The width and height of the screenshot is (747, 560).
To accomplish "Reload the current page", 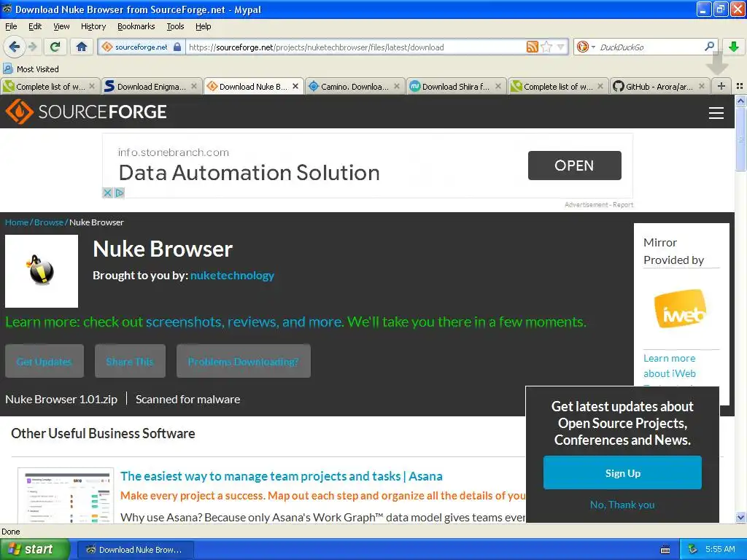I will tap(55, 47).
